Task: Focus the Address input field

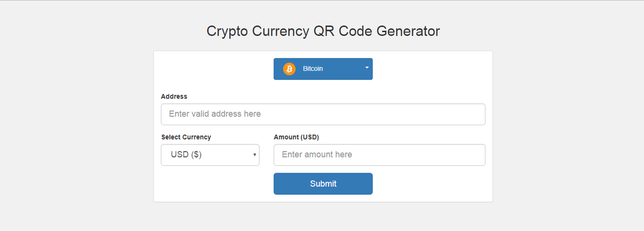Action: (323, 114)
